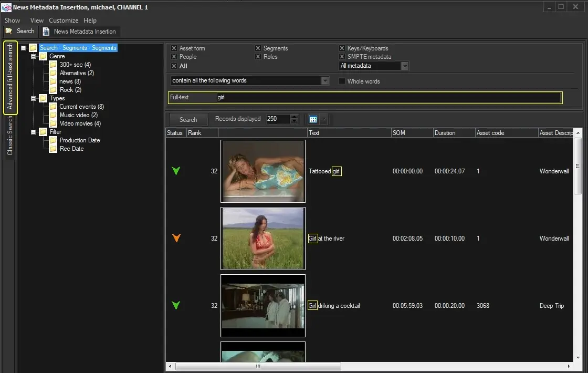Click the Duration column header

[x=454, y=133]
